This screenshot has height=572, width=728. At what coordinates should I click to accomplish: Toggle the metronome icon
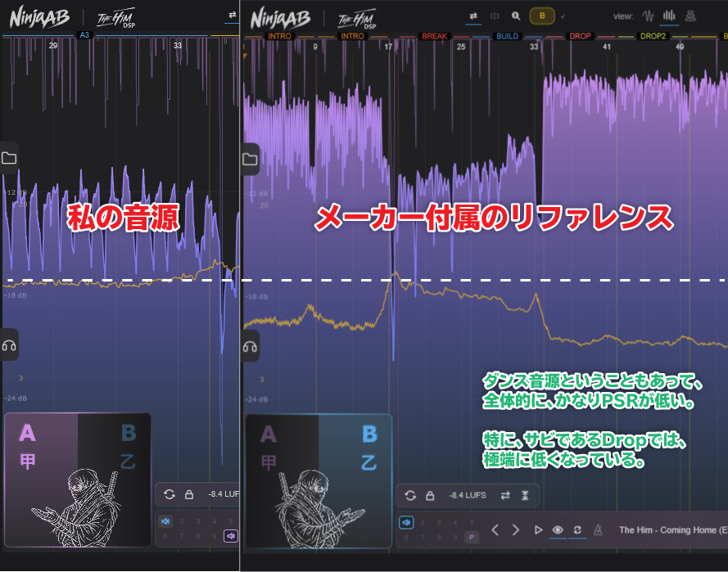click(598, 529)
